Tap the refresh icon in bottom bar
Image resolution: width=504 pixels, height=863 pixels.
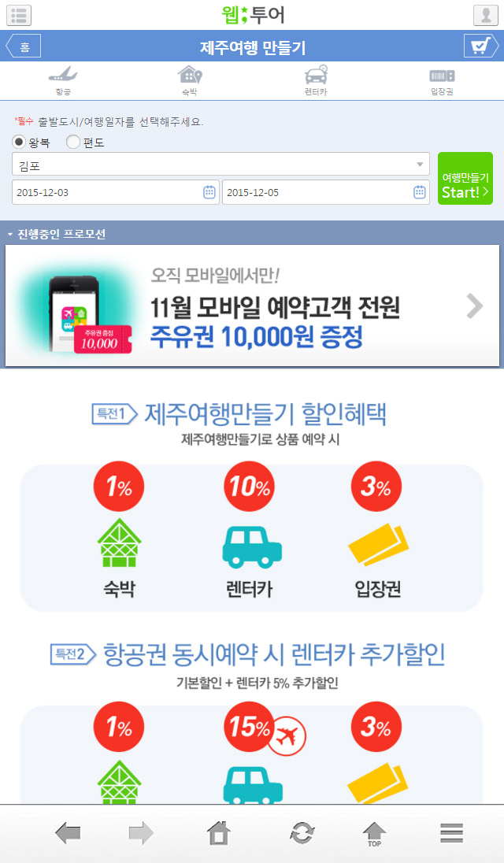(x=302, y=833)
